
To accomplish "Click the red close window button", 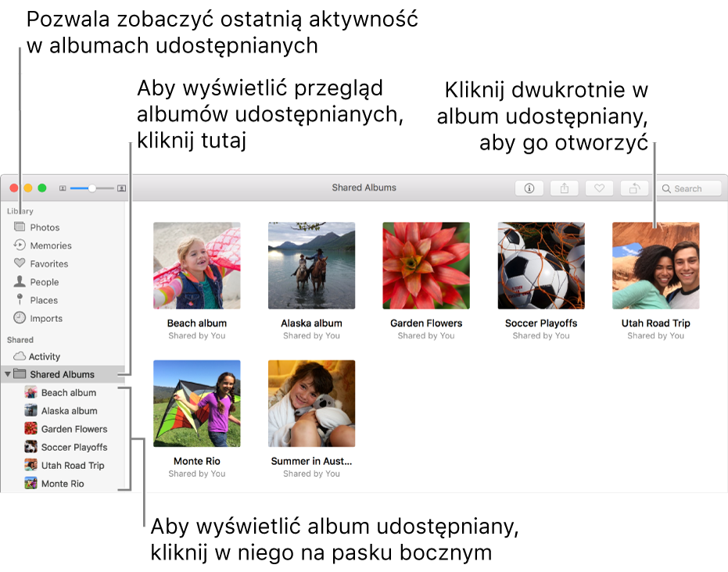I will 14,188.
